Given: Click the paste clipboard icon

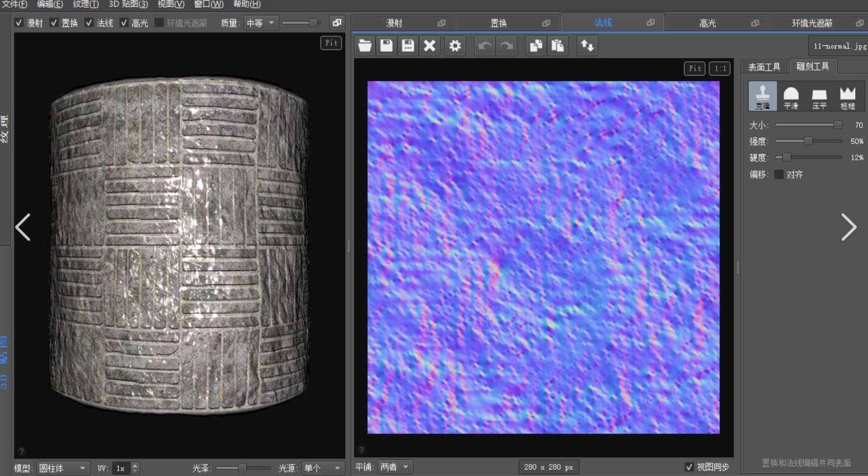Looking at the screenshot, I should (558, 45).
